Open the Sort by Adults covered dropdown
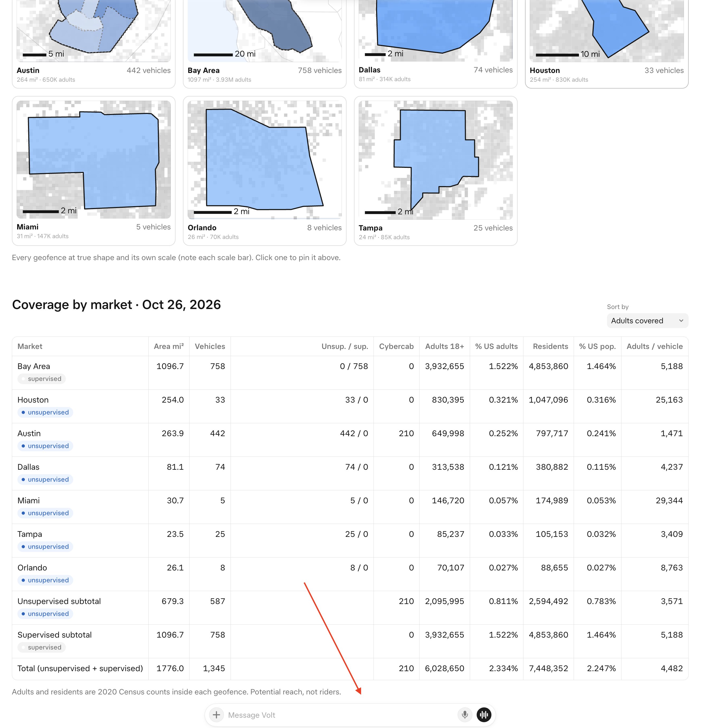718x728 pixels. tap(647, 321)
